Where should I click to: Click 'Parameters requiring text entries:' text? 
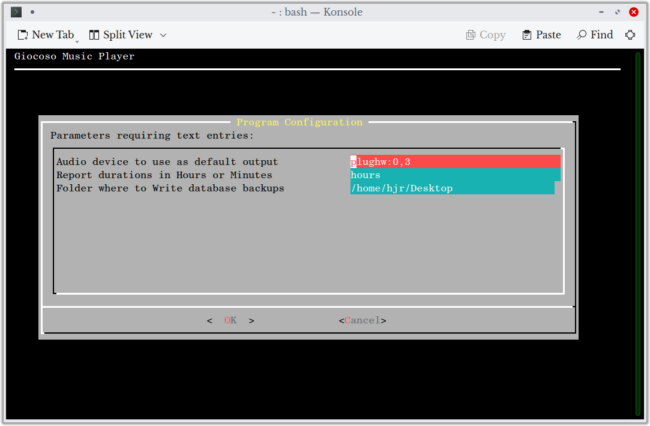click(x=152, y=136)
